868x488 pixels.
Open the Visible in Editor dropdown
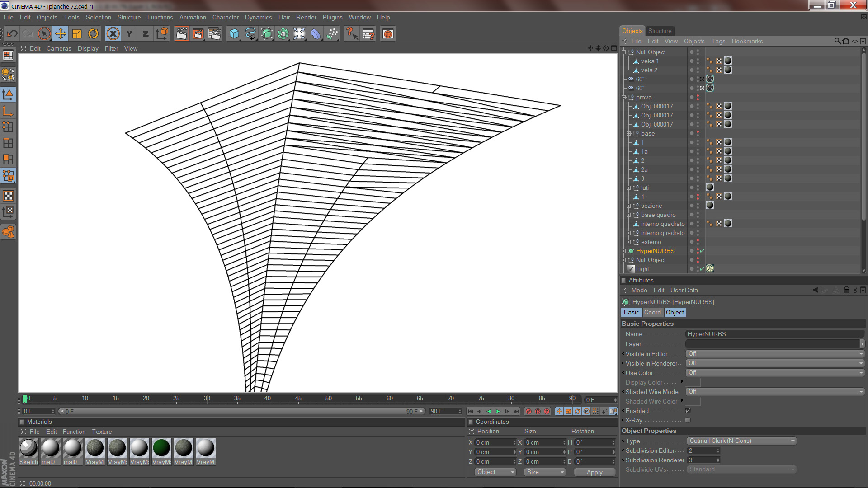click(x=775, y=354)
